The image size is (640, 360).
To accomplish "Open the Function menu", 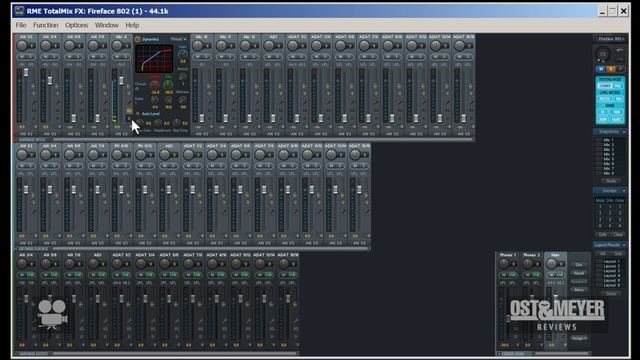I will tap(46, 25).
